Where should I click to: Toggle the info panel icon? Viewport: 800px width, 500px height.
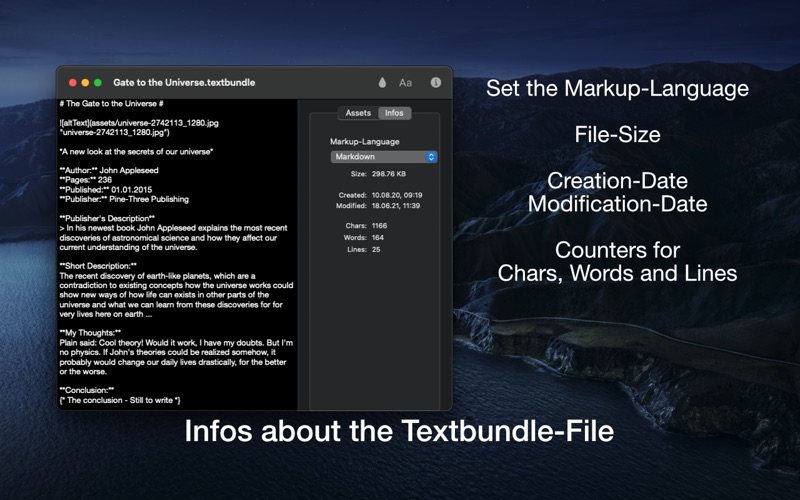click(x=436, y=82)
